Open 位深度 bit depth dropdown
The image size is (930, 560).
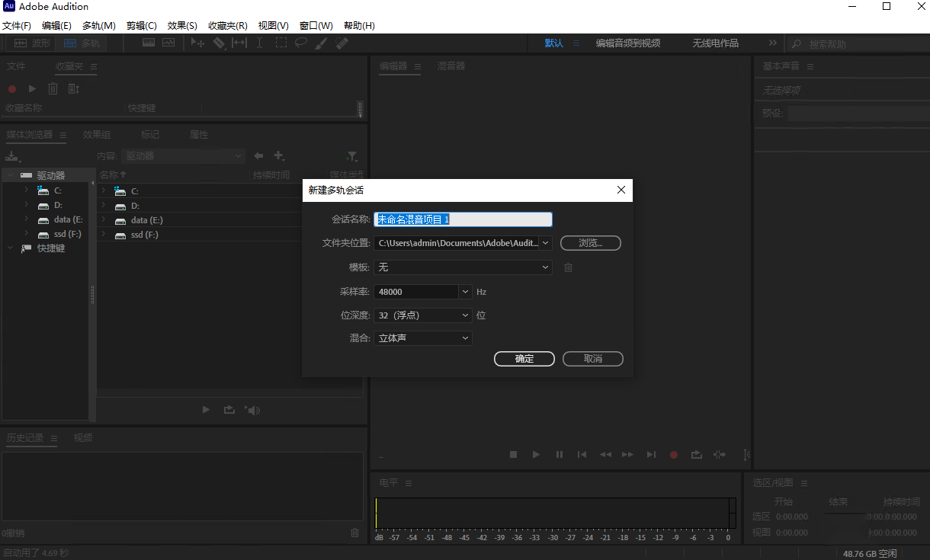[423, 315]
